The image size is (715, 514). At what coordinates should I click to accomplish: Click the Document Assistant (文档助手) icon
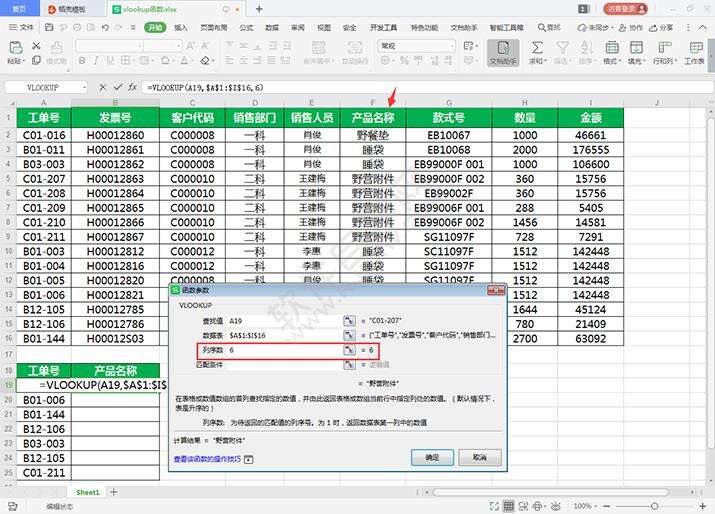pyautogui.click(x=503, y=47)
